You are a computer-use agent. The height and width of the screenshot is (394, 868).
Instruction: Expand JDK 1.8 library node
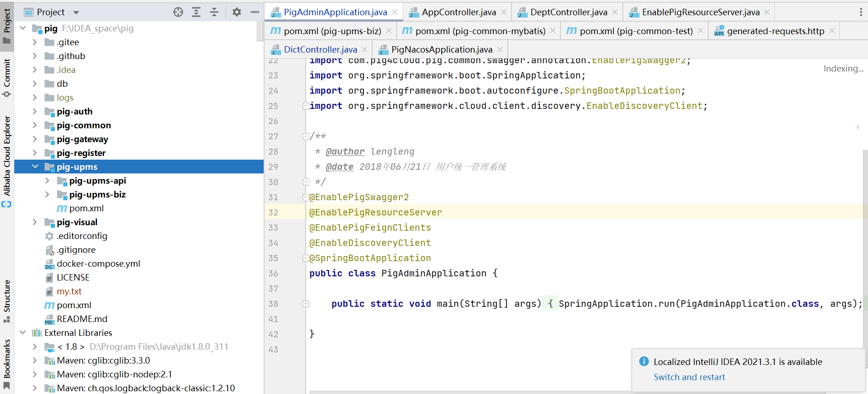[35, 346]
